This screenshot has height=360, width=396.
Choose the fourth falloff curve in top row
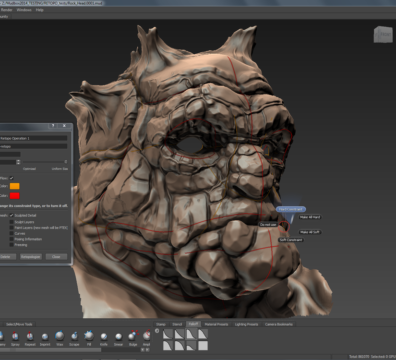[203, 334]
